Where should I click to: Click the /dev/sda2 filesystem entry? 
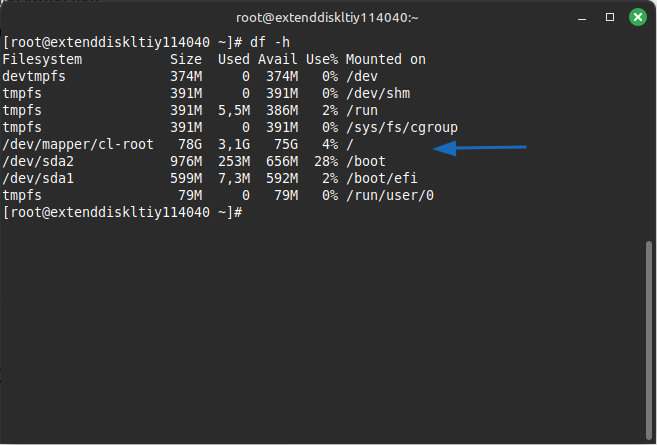[40, 162]
